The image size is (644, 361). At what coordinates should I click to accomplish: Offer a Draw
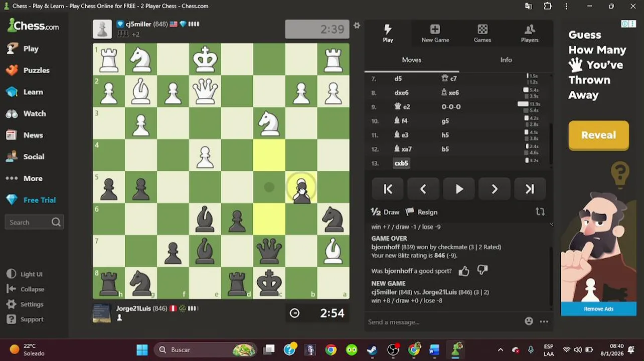385,212
